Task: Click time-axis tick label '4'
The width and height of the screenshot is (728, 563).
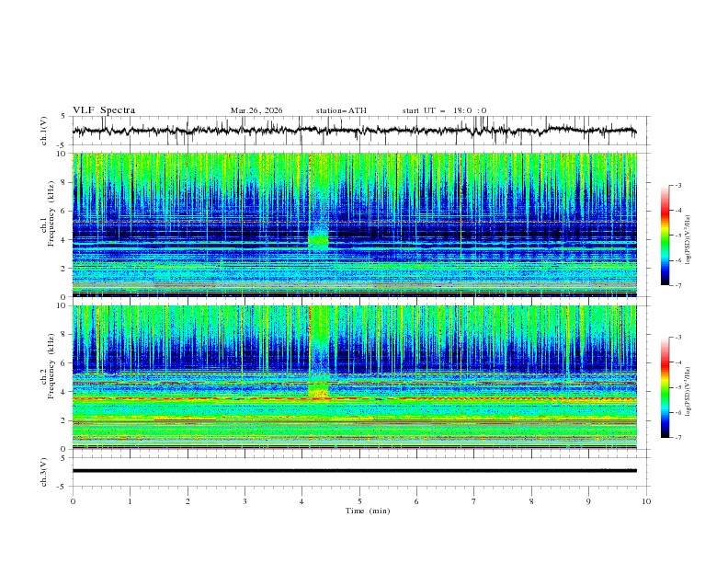Action: (x=301, y=501)
